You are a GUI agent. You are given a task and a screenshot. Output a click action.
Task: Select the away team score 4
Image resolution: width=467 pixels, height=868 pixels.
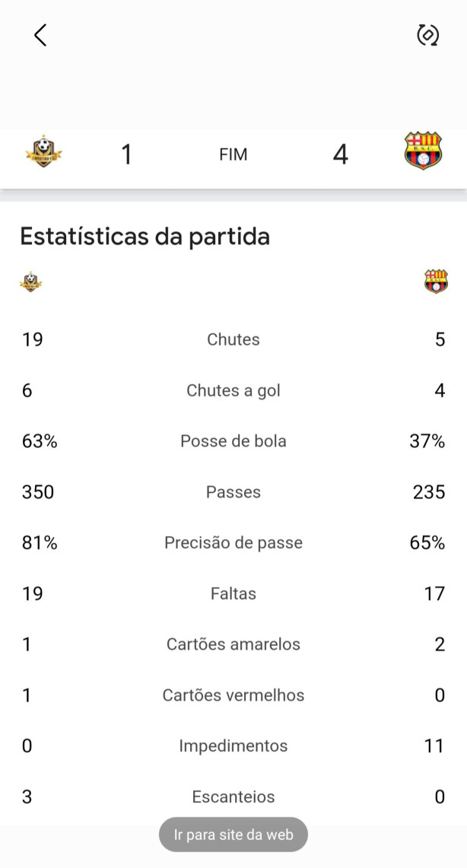point(340,154)
